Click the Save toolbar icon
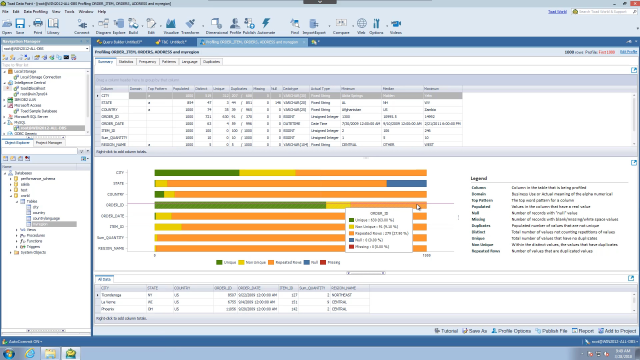 coord(20,26)
